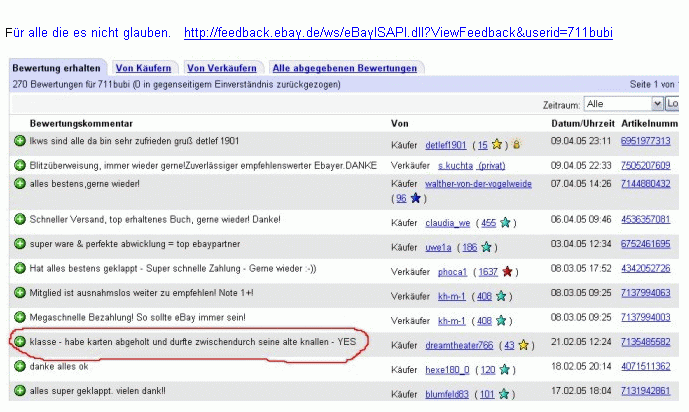Click green plus icon on circled klasse comment
689x412 pixels.
[x=20, y=341]
